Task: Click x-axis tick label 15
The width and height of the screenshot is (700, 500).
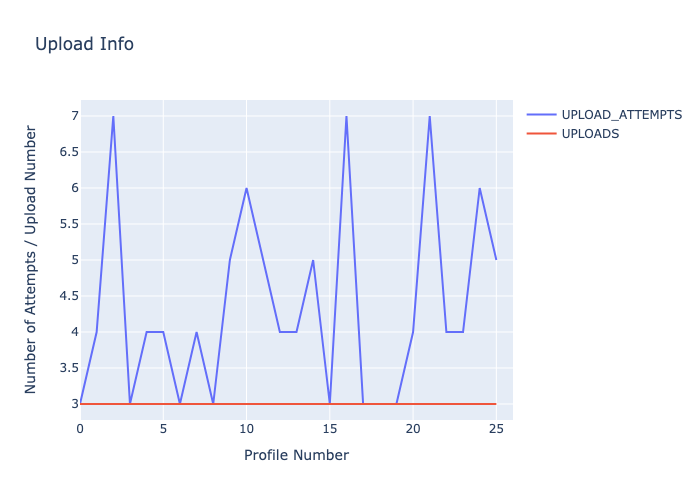Action: [329, 429]
